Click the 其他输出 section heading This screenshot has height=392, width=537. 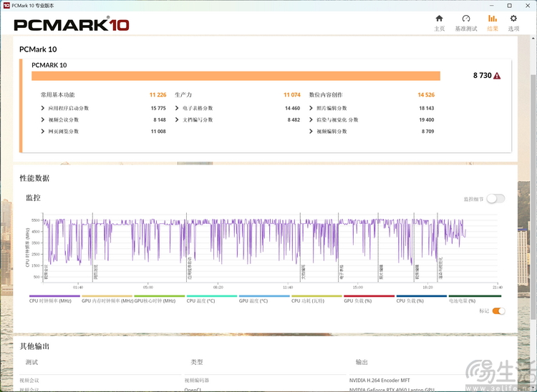coord(34,346)
